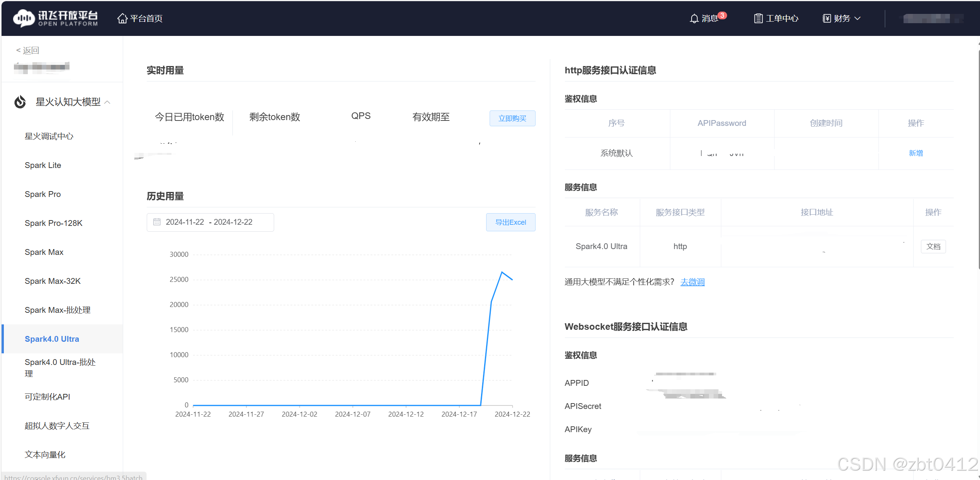Click 新增 in the APIPassword table

coord(915,153)
